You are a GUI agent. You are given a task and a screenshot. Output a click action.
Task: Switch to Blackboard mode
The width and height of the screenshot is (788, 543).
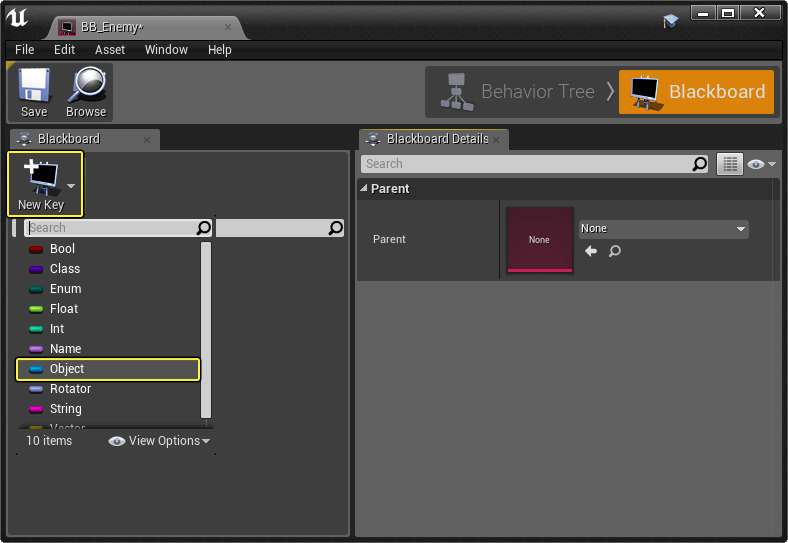tap(697, 92)
